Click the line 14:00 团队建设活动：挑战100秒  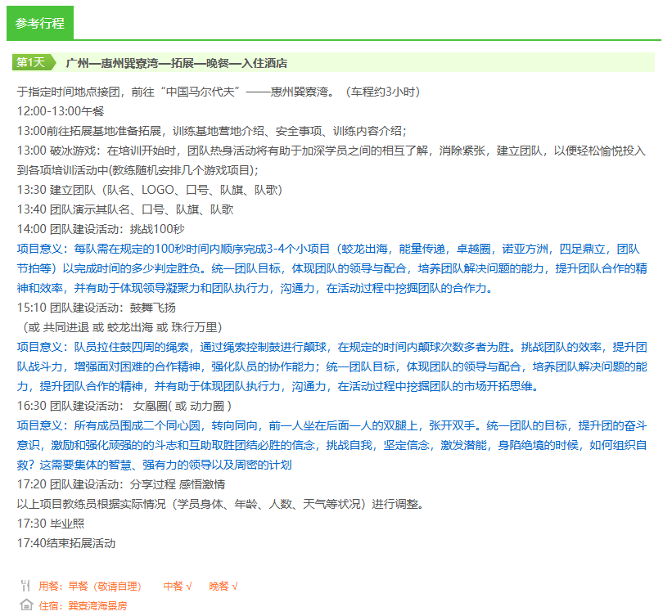tap(101, 229)
